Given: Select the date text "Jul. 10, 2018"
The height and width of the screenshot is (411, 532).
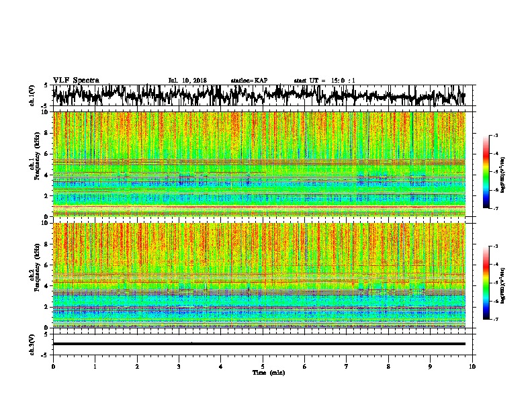Looking at the screenshot, I should [187, 81].
